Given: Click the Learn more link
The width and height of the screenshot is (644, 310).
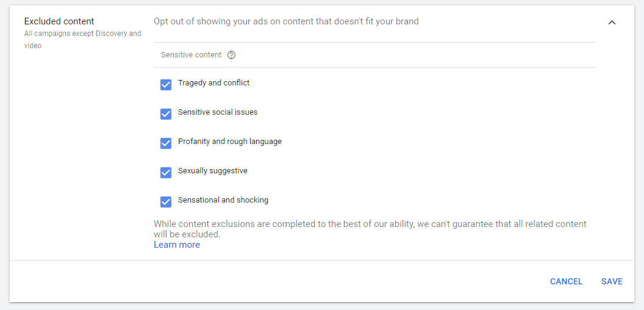Looking at the screenshot, I should 177,245.
